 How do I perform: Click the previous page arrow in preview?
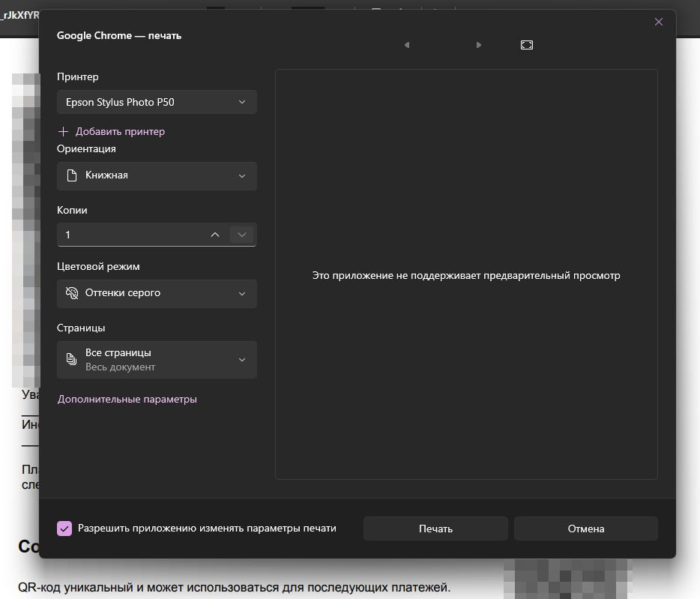point(407,45)
